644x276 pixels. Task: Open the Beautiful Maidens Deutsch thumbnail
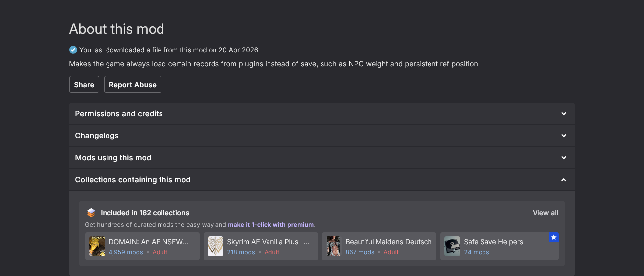334,246
